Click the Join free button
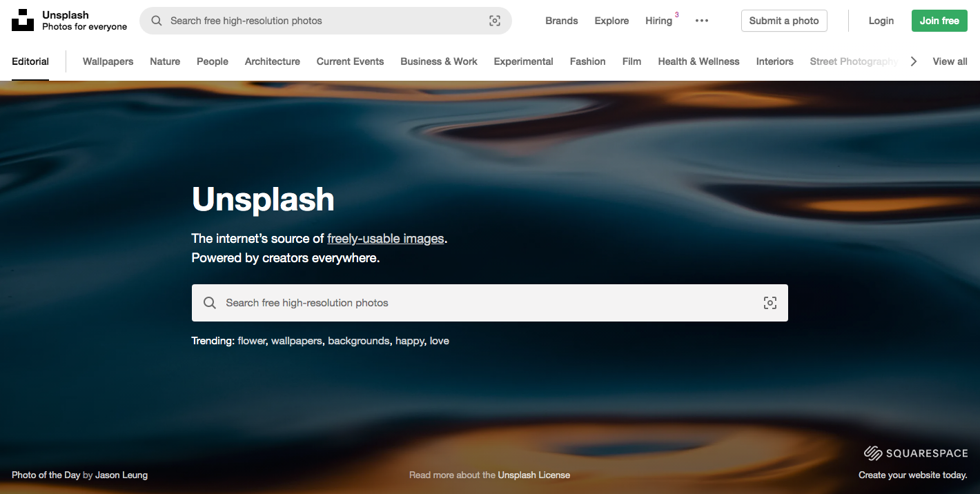Viewport: 980px width, 494px height. point(939,21)
